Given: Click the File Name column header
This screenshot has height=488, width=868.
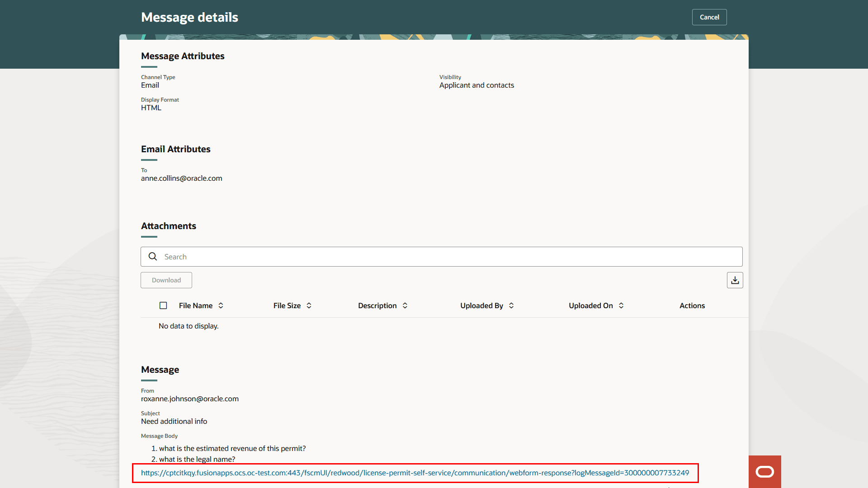Looking at the screenshot, I should (x=196, y=305).
